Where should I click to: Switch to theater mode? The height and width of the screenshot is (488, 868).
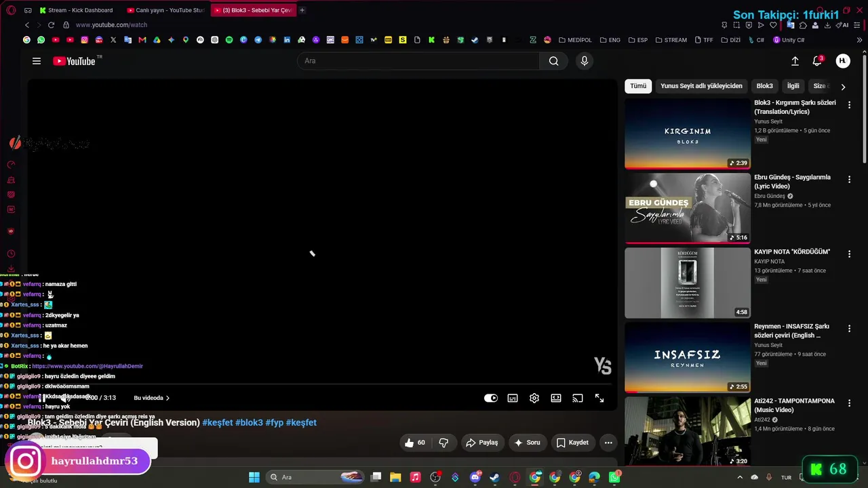click(x=556, y=398)
